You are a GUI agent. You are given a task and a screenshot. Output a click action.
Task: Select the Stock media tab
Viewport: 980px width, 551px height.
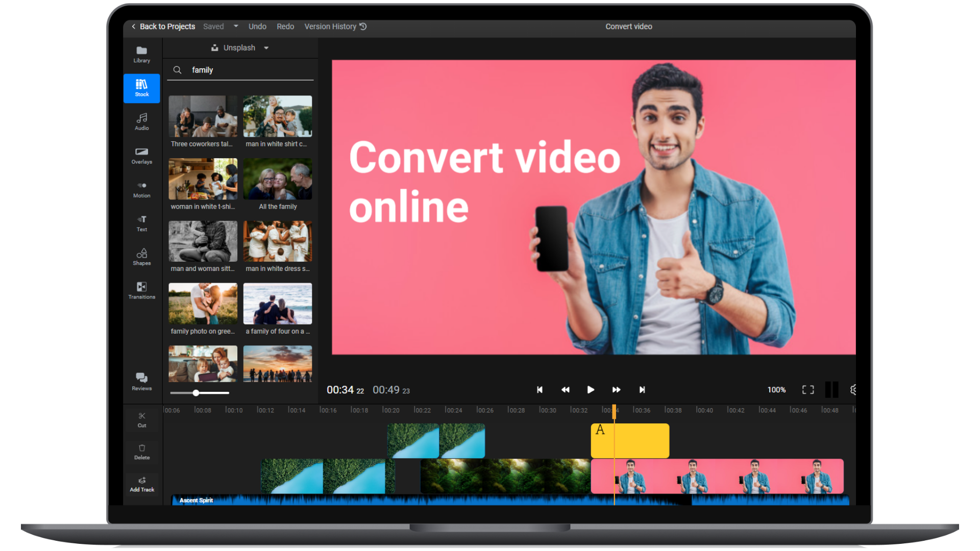pos(141,88)
